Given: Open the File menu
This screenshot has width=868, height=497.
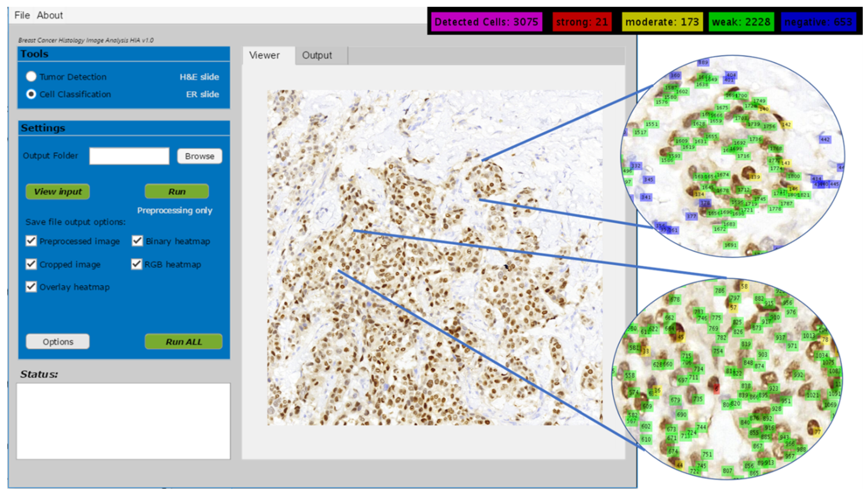Looking at the screenshot, I should click(22, 15).
